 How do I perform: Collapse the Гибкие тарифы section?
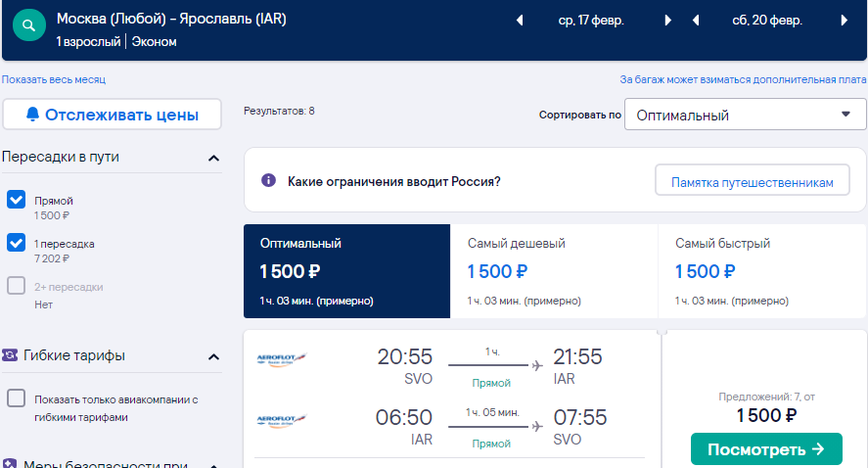point(213,356)
